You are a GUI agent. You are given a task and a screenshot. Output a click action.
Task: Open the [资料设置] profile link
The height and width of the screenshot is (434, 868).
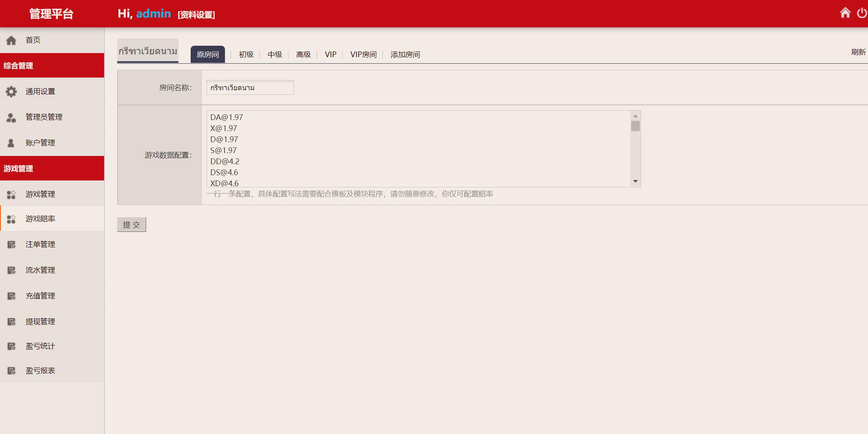click(196, 15)
